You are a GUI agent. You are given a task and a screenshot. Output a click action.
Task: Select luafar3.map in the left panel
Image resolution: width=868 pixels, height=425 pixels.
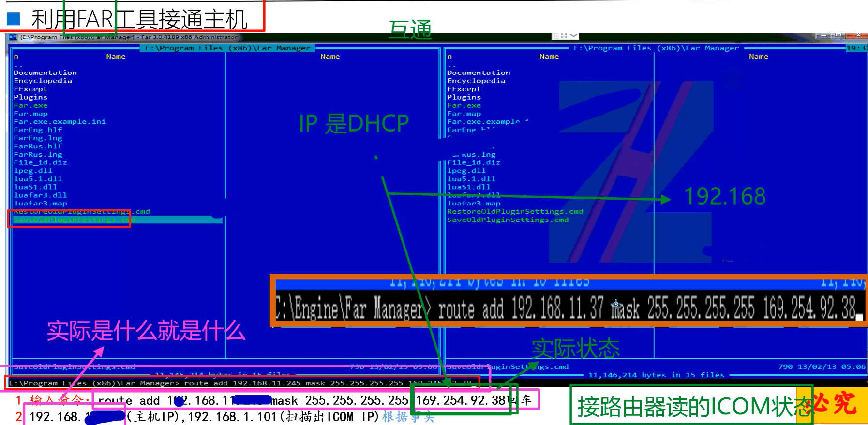pyautogui.click(x=40, y=204)
